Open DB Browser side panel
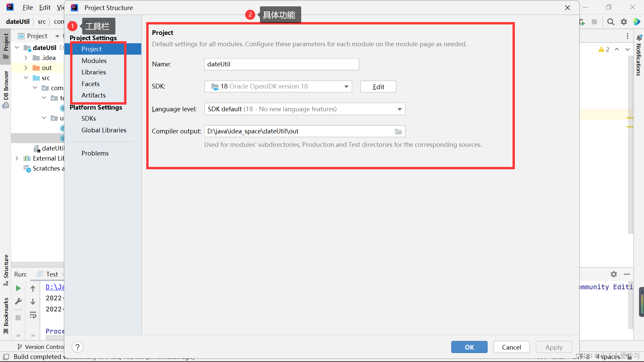Image resolution: width=644 pixels, height=362 pixels. (6, 85)
